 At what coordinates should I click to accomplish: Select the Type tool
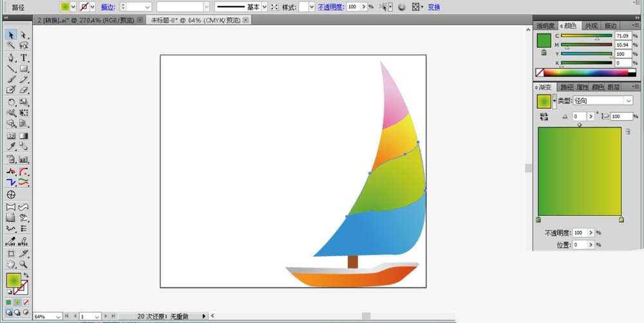(24, 57)
